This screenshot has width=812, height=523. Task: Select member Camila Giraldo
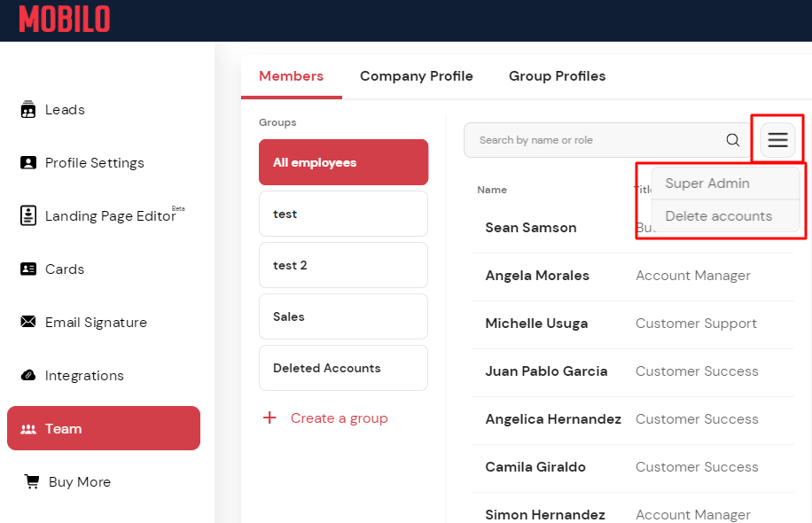coord(535,466)
